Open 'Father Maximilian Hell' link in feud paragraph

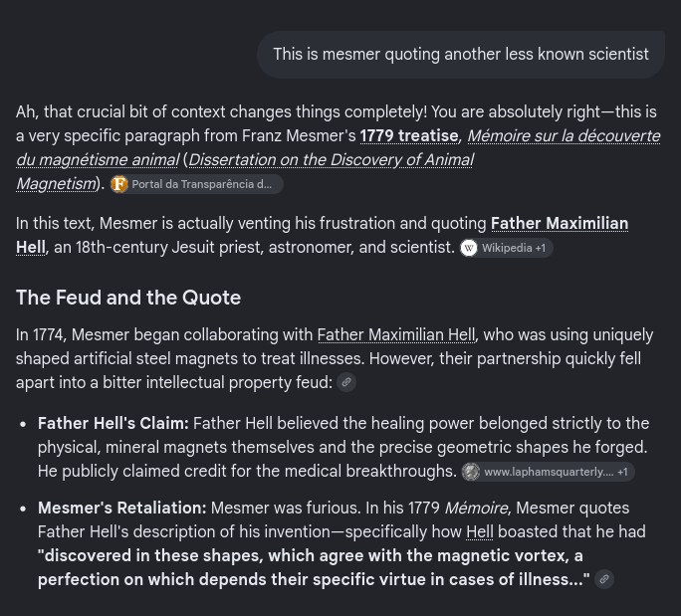396,334
